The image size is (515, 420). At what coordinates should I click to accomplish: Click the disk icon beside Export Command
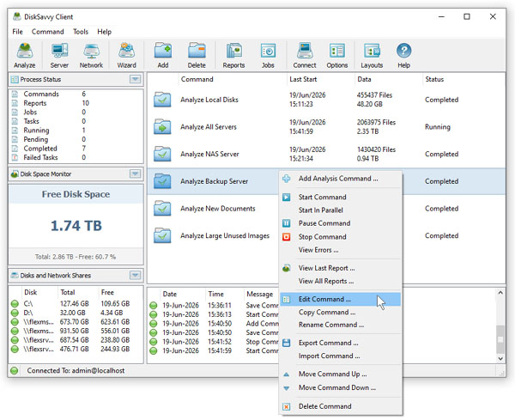[x=287, y=343]
